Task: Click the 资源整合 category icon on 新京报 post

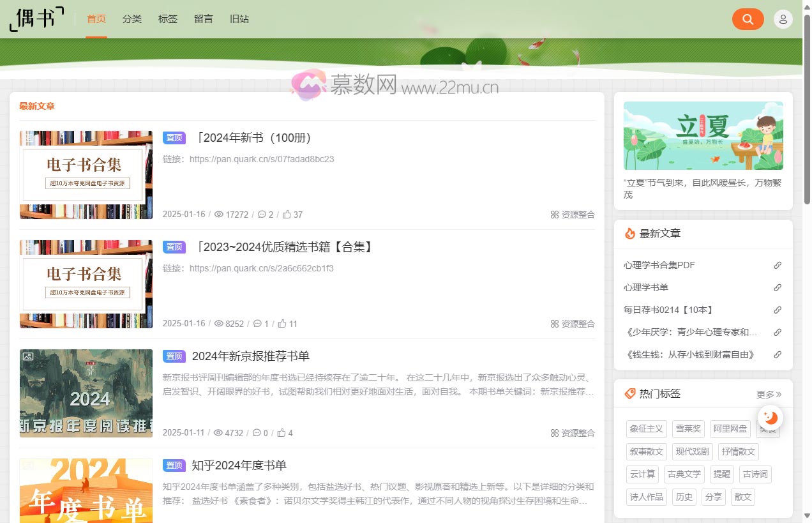Action: (554, 432)
